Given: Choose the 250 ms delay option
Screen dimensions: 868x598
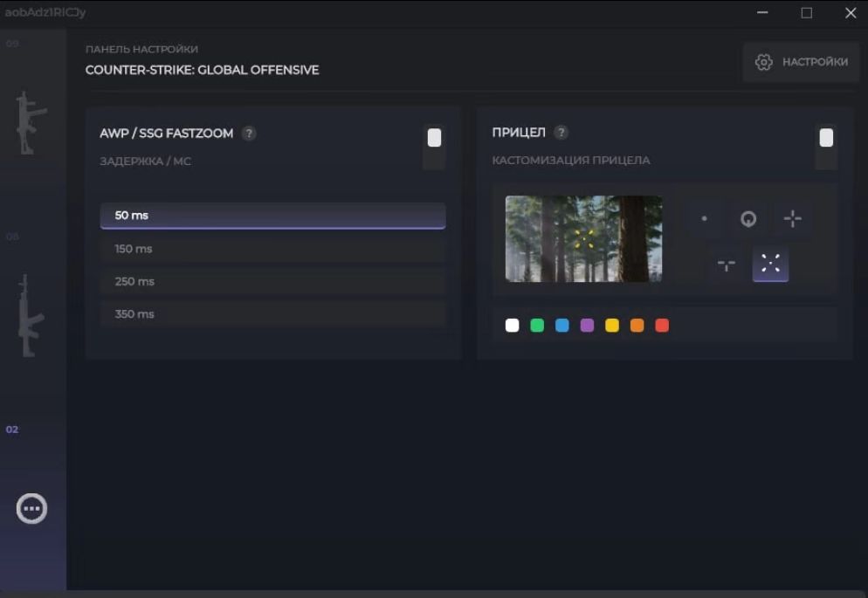Looking at the screenshot, I should (272, 282).
